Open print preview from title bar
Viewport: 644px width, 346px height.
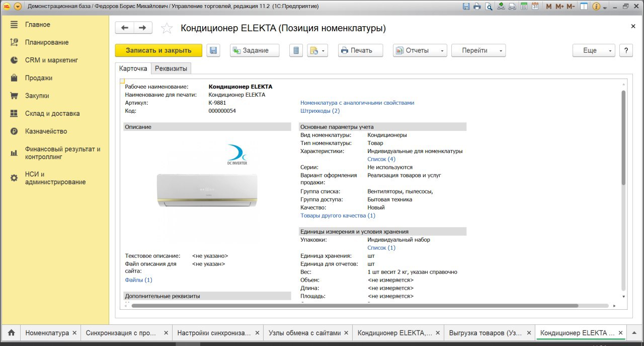click(489, 7)
